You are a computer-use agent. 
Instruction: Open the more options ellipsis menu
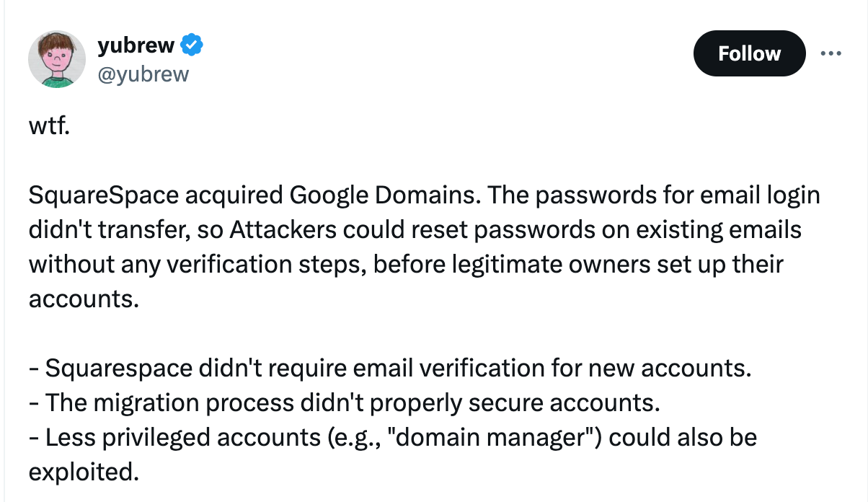point(831,53)
